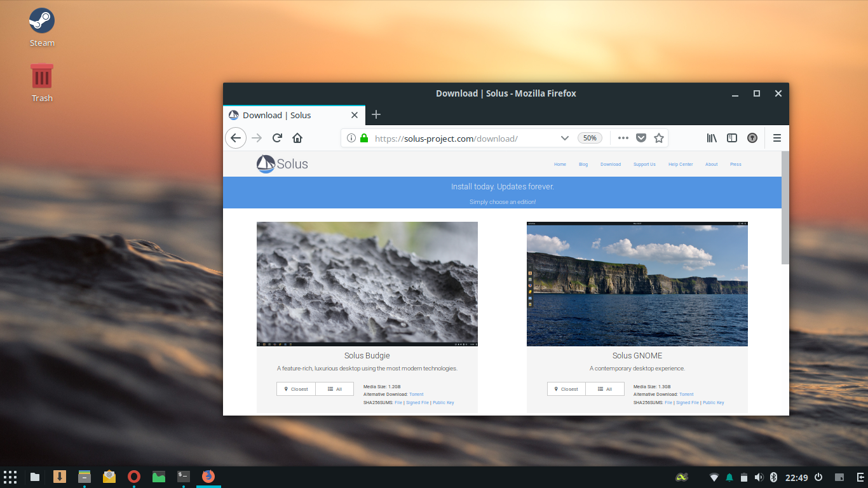Click the Solus logo in the header
Screen dimensions: 868x488
[282, 164]
